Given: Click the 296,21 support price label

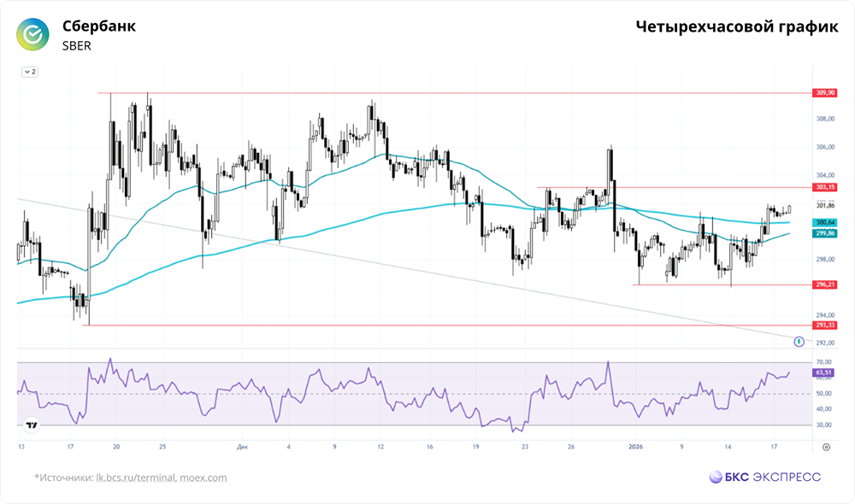Looking at the screenshot, I should [825, 284].
